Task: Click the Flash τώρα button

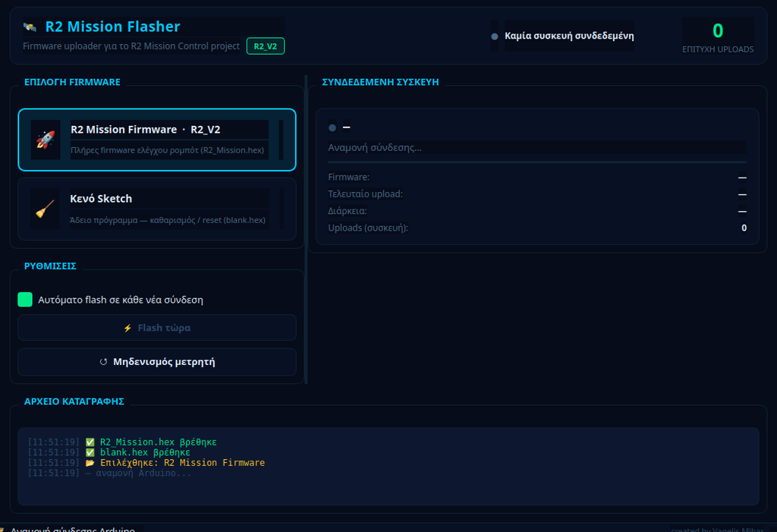Action: 157,328
